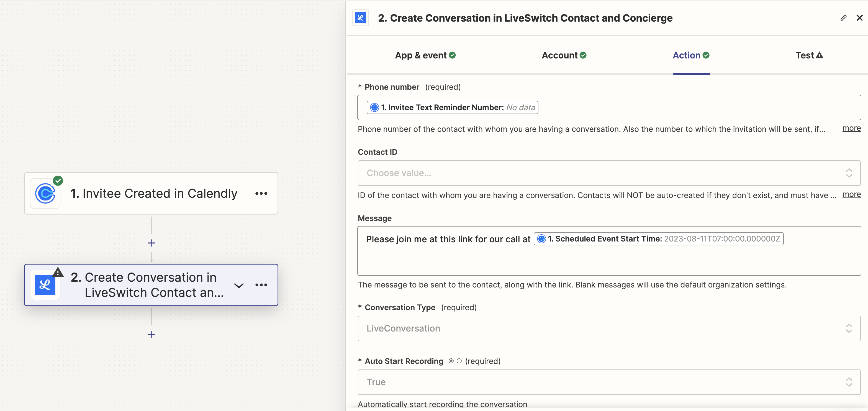Switch to the Account tab

563,55
